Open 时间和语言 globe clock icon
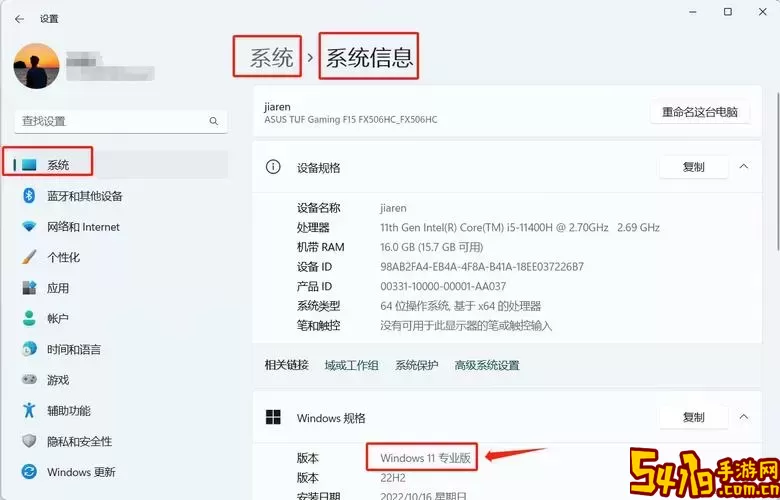This screenshot has height=500, width=780. click(29, 349)
